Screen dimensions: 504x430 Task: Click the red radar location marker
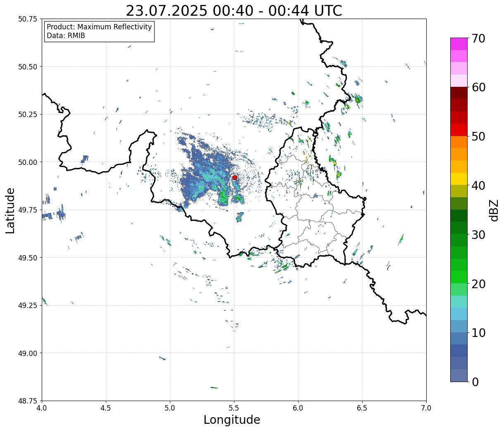pyautogui.click(x=234, y=177)
